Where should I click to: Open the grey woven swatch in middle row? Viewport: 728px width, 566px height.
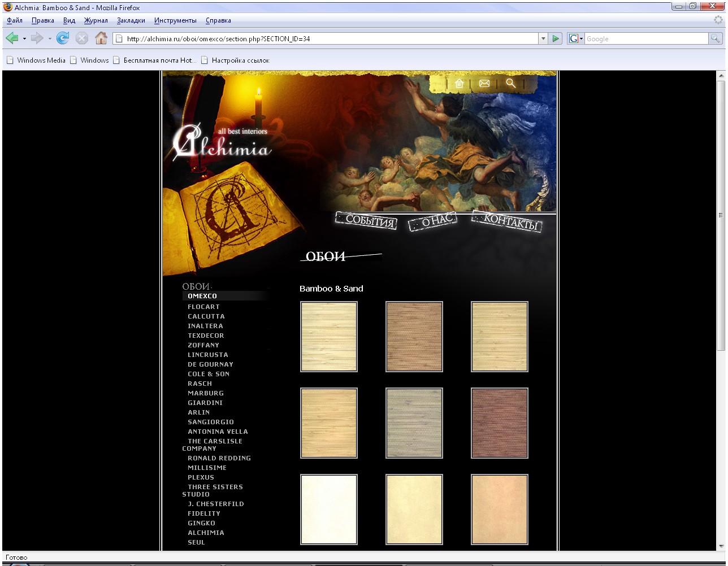coord(414,423)
